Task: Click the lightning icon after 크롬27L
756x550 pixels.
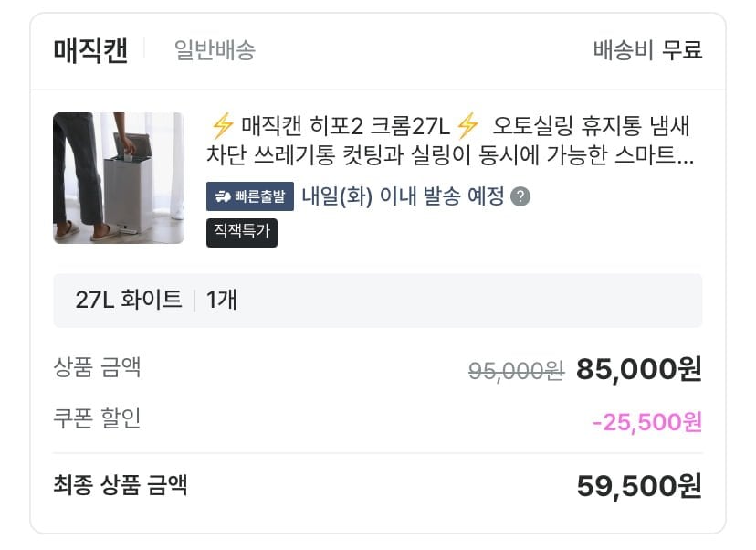Action: pos(467,124)
